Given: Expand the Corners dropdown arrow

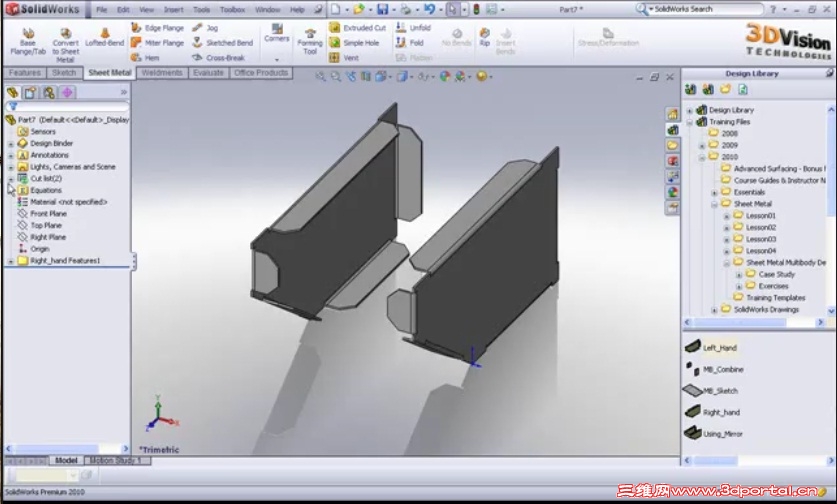Looking at the screenshot, I should pyautogui.click(x=277, y=59).
